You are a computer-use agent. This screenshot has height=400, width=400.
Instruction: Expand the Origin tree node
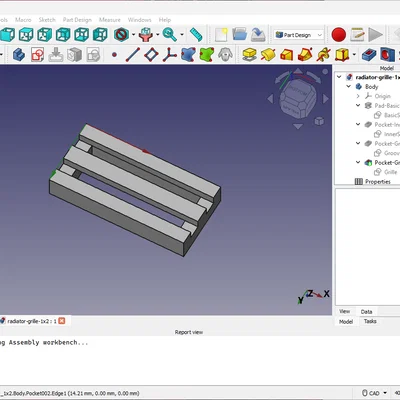(358, 96)
